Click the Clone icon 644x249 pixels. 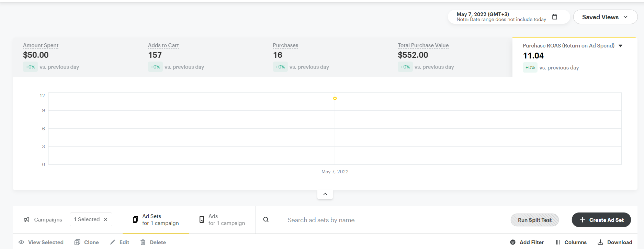[77, 242]
